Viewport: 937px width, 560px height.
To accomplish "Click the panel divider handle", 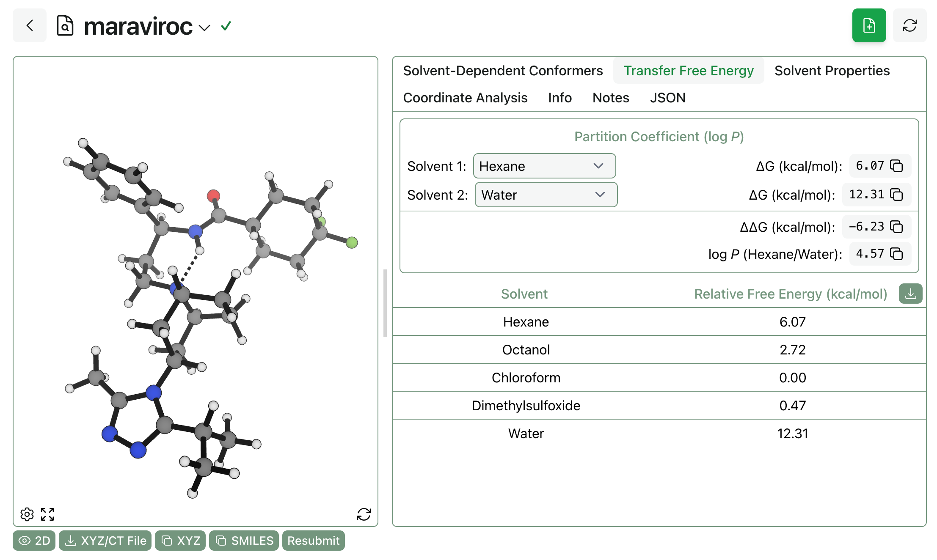I will (x=385, y=303).
